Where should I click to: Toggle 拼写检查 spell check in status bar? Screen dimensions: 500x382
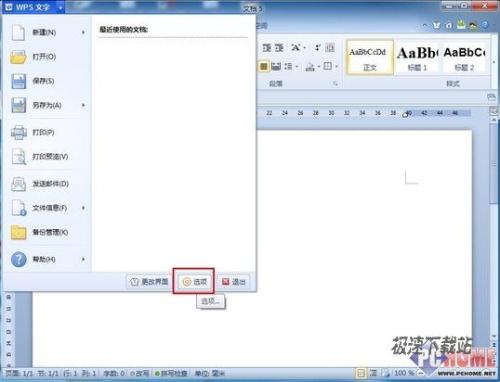click(x=171, y=373)
